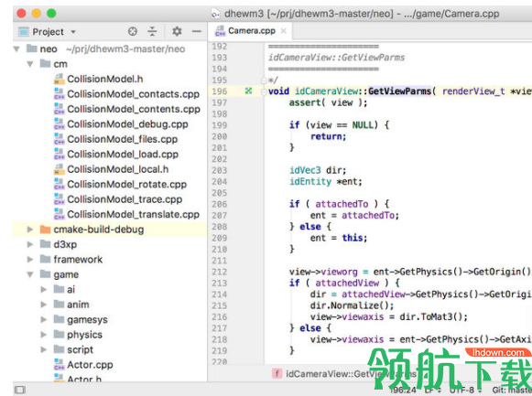
Task: Click the ai folder icon
Action: (59, 289)
